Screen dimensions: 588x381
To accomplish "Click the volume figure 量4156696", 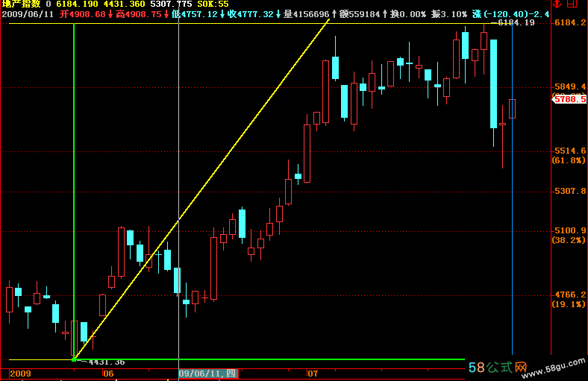I will click(x=307, y=14).
